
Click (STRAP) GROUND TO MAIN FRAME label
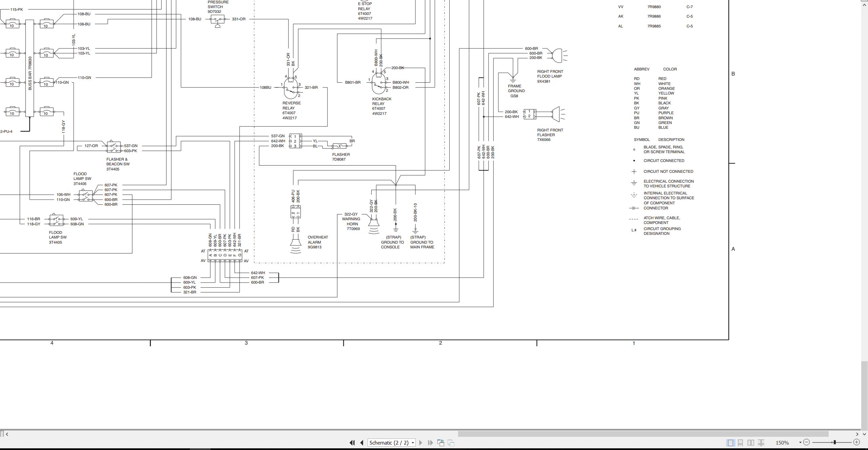[x=422, y=242]
